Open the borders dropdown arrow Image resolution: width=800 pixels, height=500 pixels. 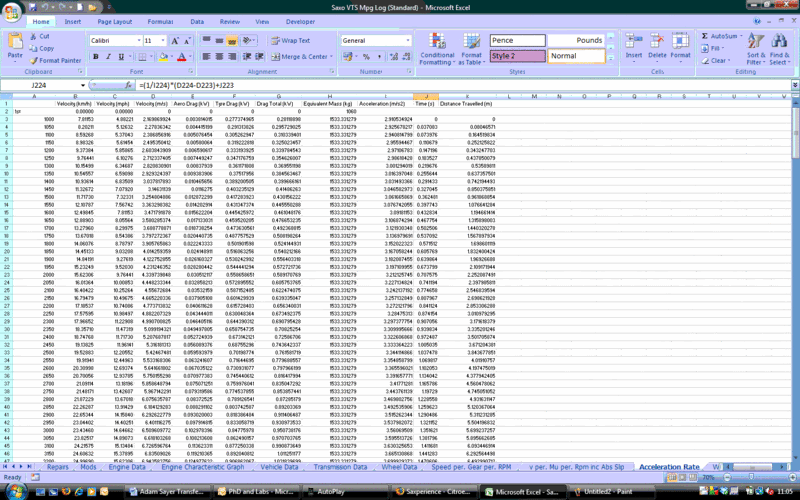(x=152, y=57)
